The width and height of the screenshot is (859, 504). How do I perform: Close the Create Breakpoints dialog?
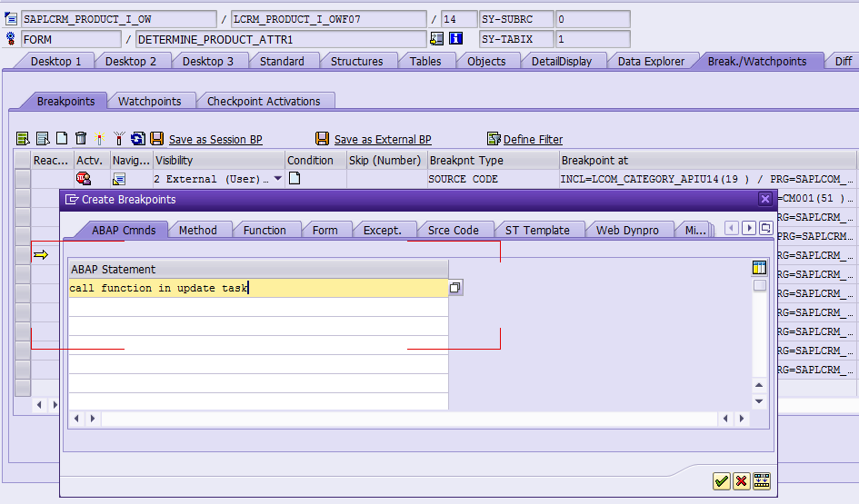(x=765, y=199)
